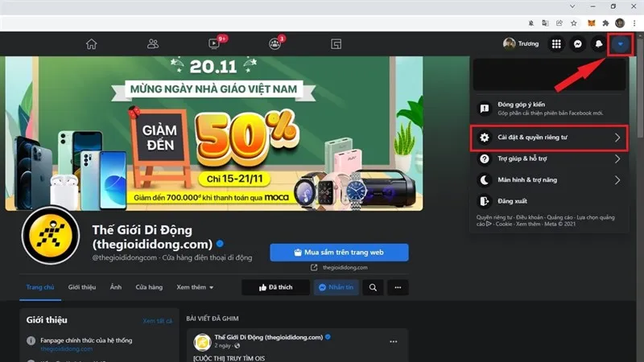The width and height of the screenshot is (644, 362).
Task: Click Mua sắm trên trang web button
Action: (x=339, y=253)
